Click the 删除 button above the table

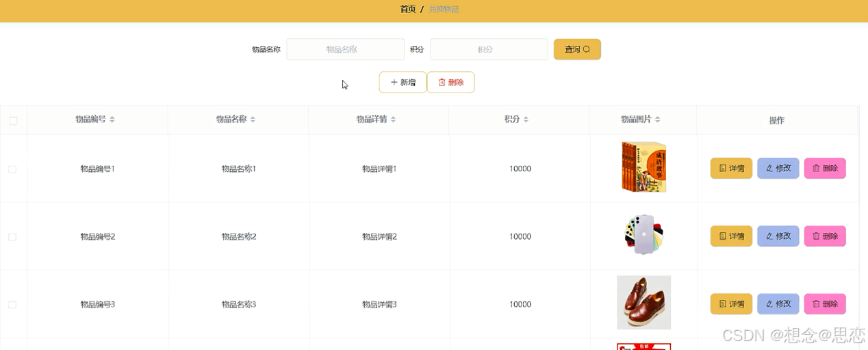(450, 82)
